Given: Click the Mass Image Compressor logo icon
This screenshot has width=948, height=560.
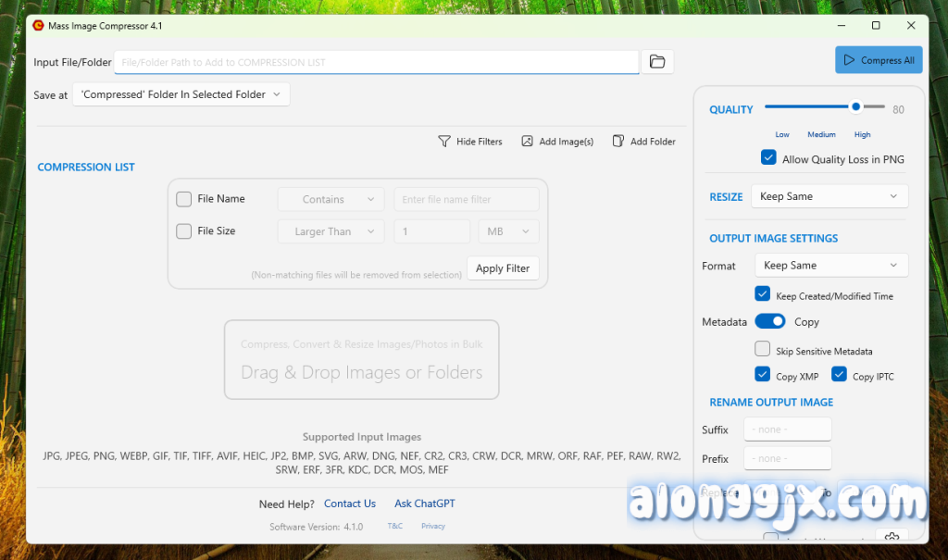Looking at the screenshot, I should [38, 26].
